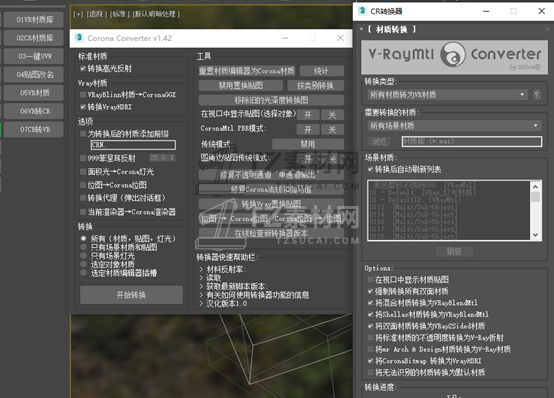Select the 只有场景灯光 radio option
The image size is (554, 398).
pos(83,256)
